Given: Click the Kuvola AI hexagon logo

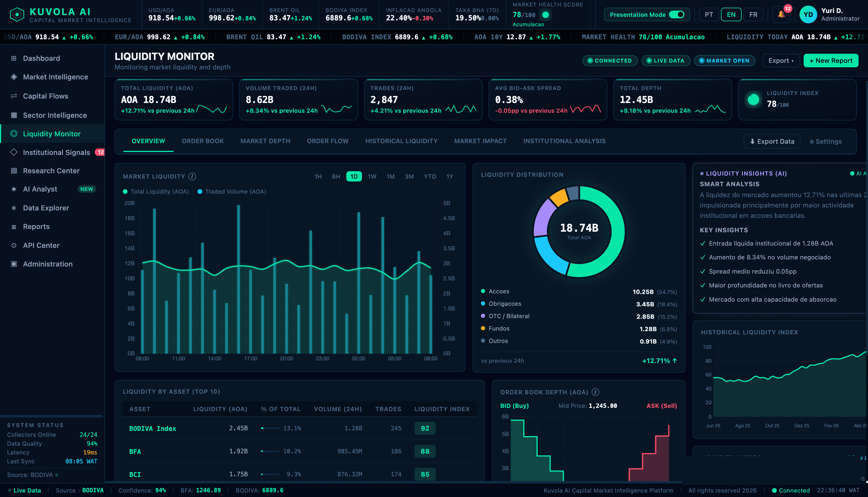Looking at the screenshot, I should pyautogui.click(x=17, y=15).
